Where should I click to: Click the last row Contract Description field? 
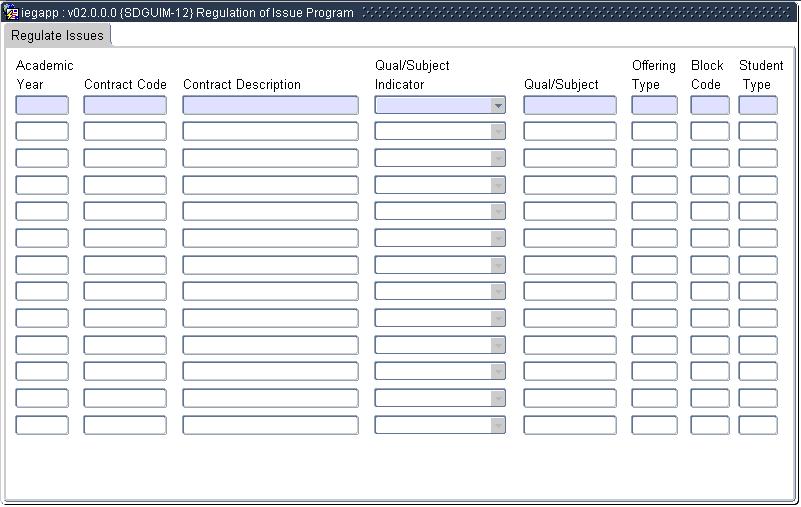[270, 425]
